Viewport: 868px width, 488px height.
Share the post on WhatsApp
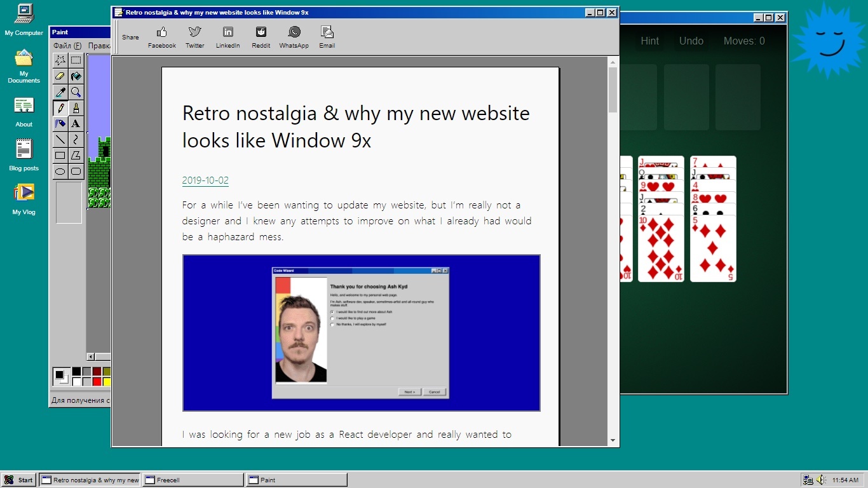[294, 37]
